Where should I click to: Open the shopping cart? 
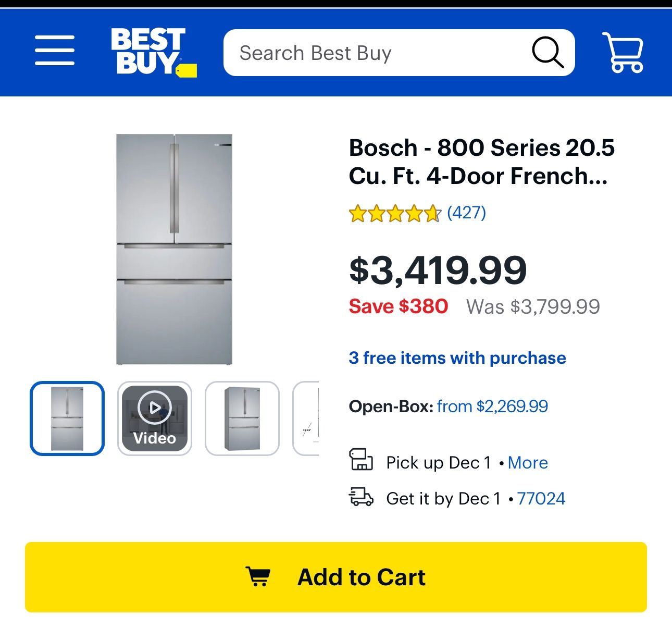pos(623,51)
